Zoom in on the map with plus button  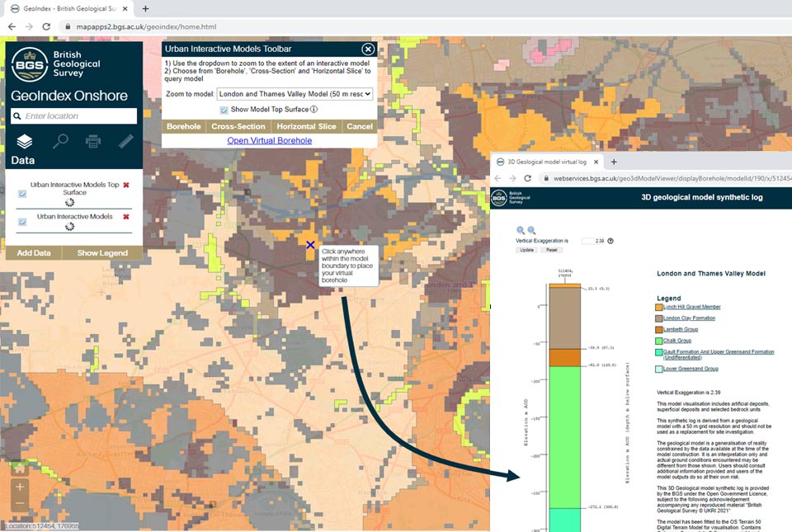pyautogui.click(x=20, y=487)
